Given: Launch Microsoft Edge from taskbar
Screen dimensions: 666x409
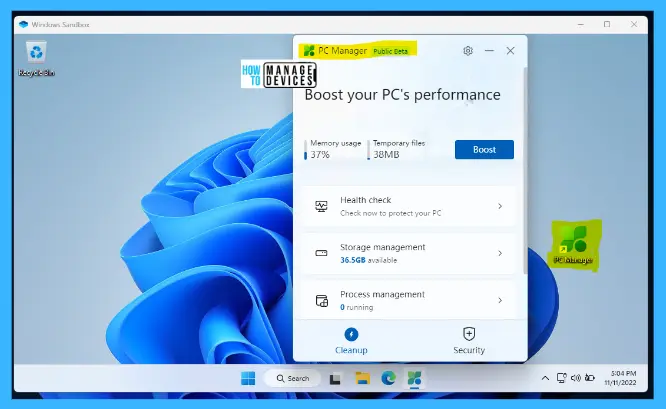Looking at the screenshot, I should [388, 378].
